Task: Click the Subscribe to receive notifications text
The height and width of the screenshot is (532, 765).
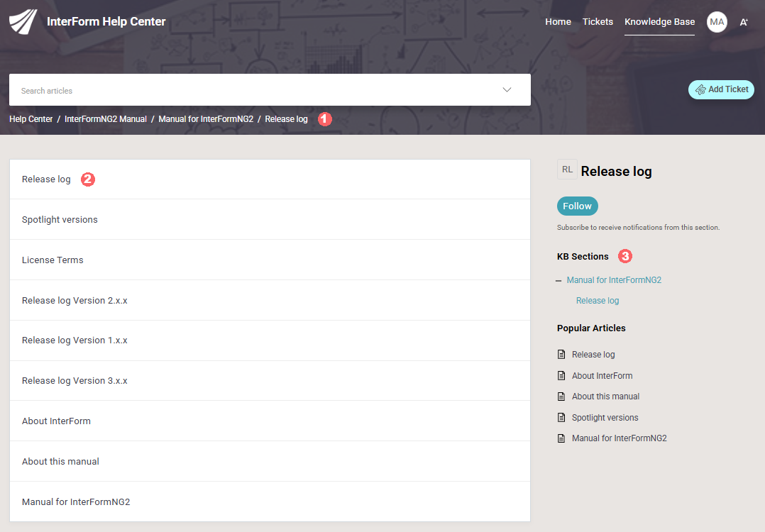Action: (x=638, y=227)
